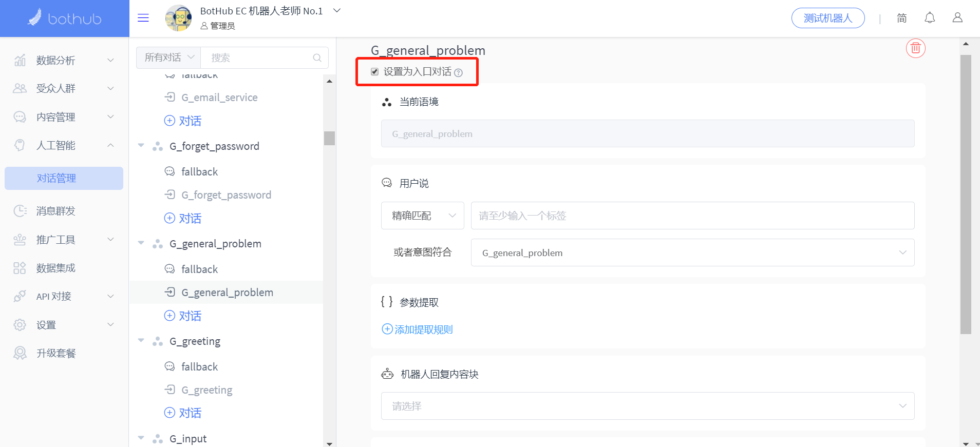Expand the 数据分析 menu chevron
The height and width of the screenshot is (447, 980).
[x=110, y=61]
